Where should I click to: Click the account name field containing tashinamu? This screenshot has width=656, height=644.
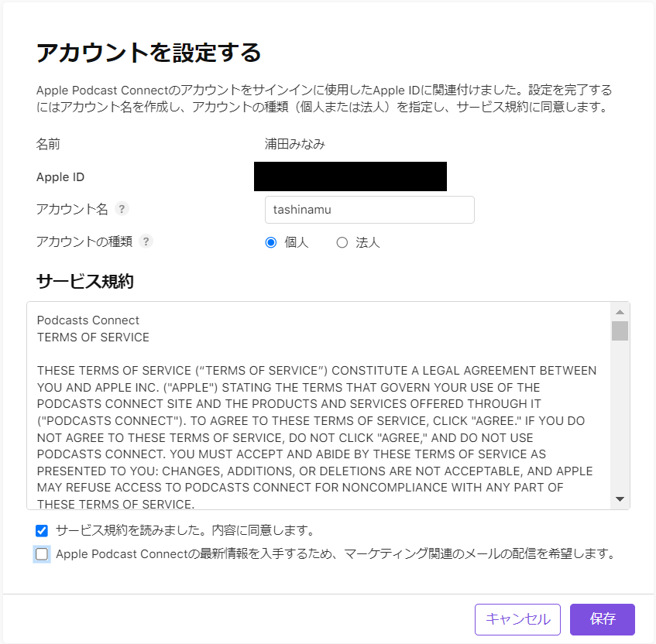[369, 210]
